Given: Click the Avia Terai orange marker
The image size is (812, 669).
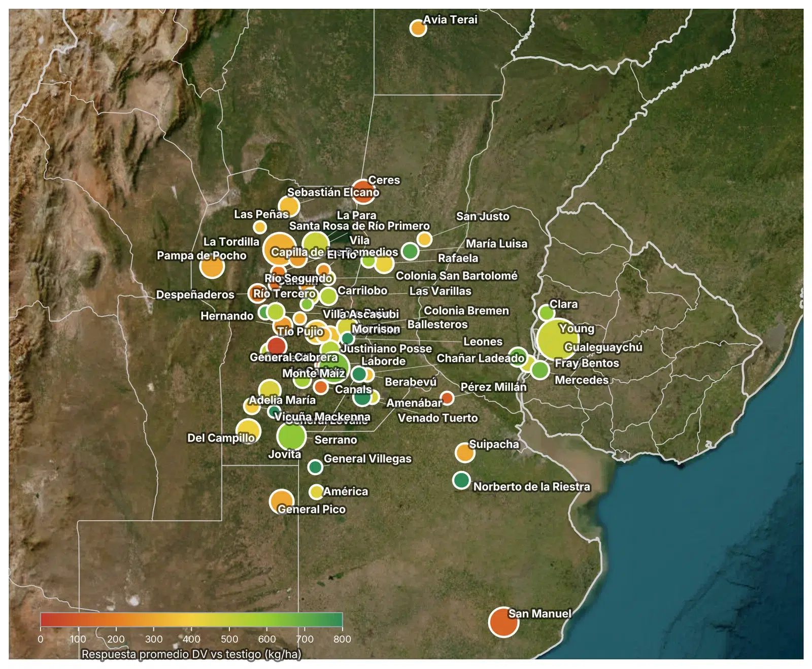Looking at the screenshot, I should (418, 28).
